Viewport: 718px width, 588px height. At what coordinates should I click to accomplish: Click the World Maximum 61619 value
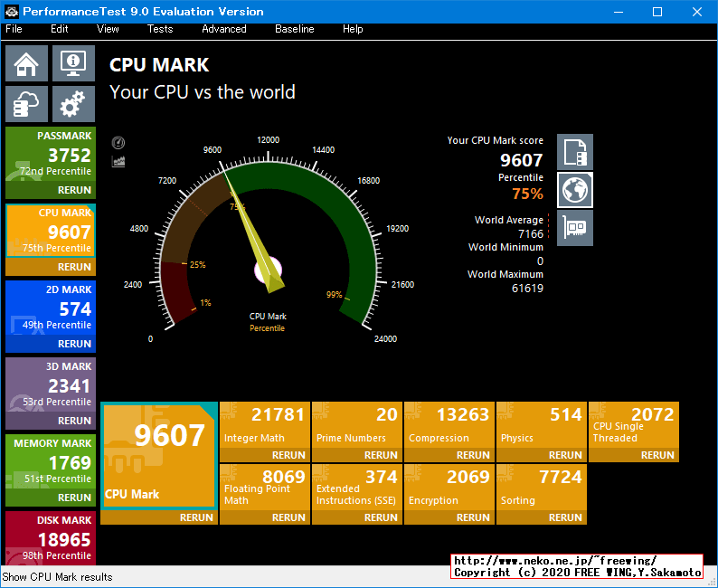(527, 289)
